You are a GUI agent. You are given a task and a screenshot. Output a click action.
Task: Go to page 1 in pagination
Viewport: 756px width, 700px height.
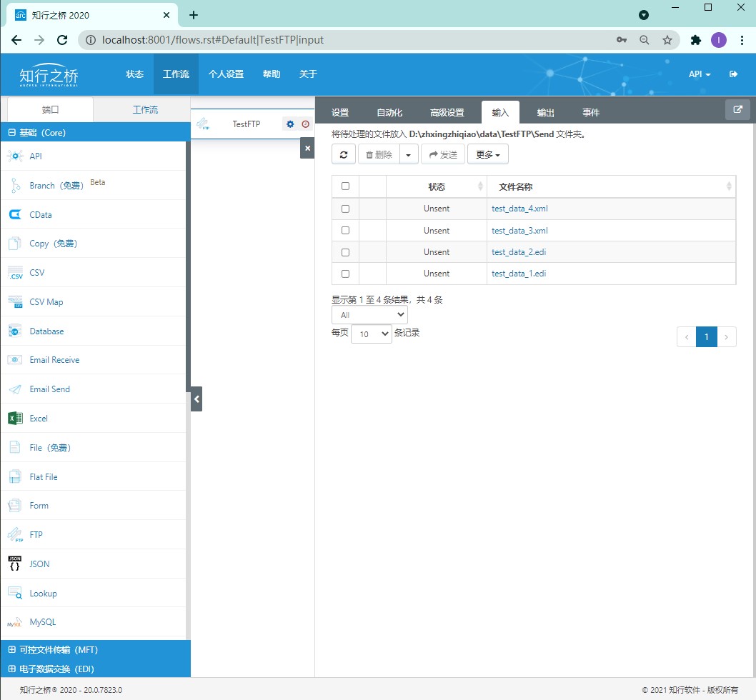(707, 337)
